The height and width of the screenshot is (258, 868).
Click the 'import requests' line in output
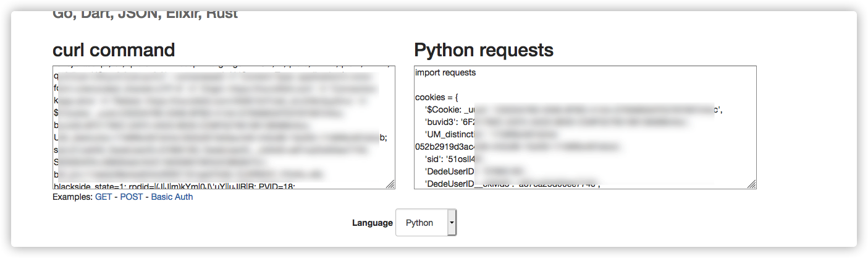(x=445, y=72)
